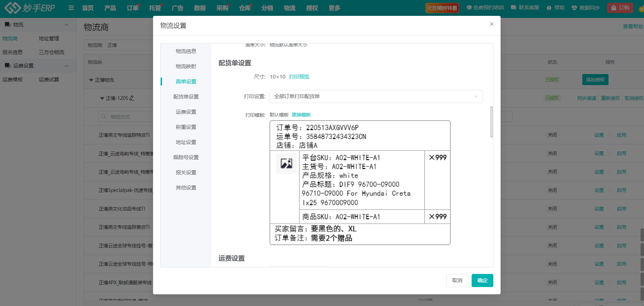
Task: Confirm settings with 确定 button
Action: click(482, 280)
